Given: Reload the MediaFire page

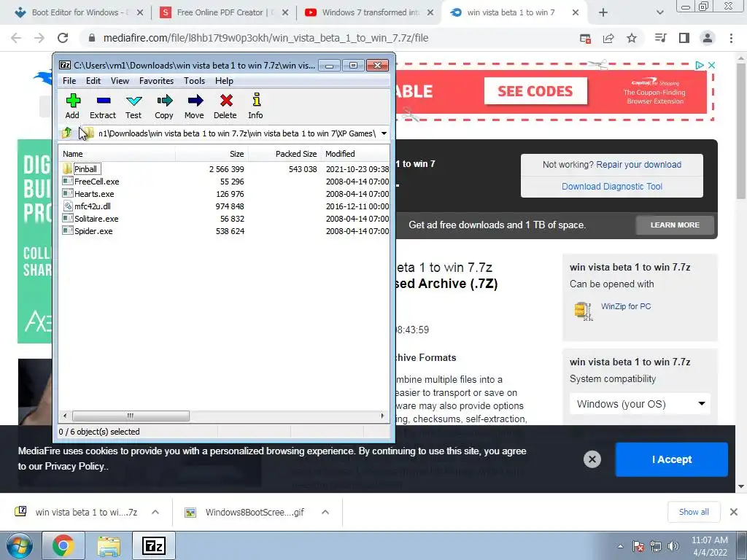Looking at the screenshot, I should (63, 38).
